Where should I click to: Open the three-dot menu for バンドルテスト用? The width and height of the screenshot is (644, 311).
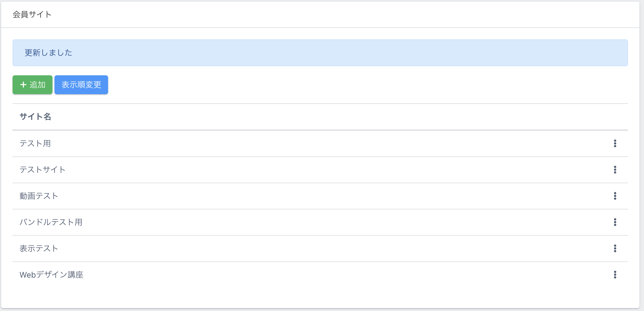pyautogui.click(x=615, y=222)
